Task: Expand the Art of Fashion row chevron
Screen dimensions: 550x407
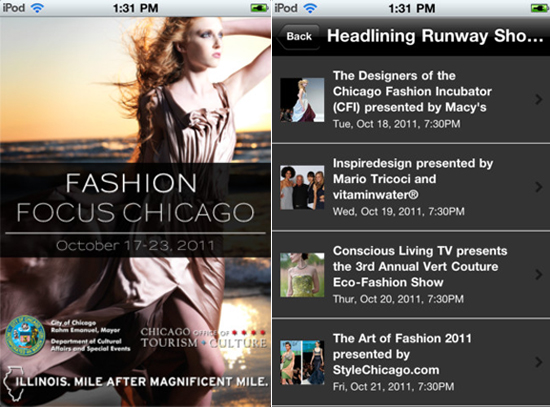Action: point(539,362)
